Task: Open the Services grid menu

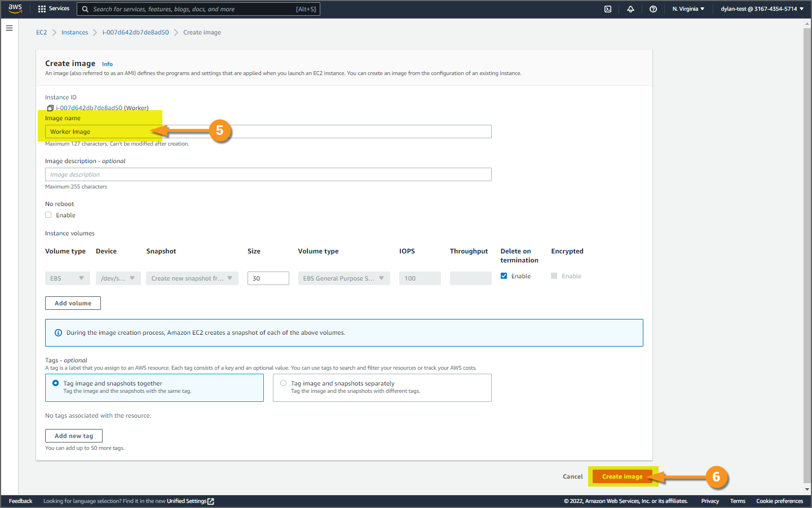Action: click(54, 8)
